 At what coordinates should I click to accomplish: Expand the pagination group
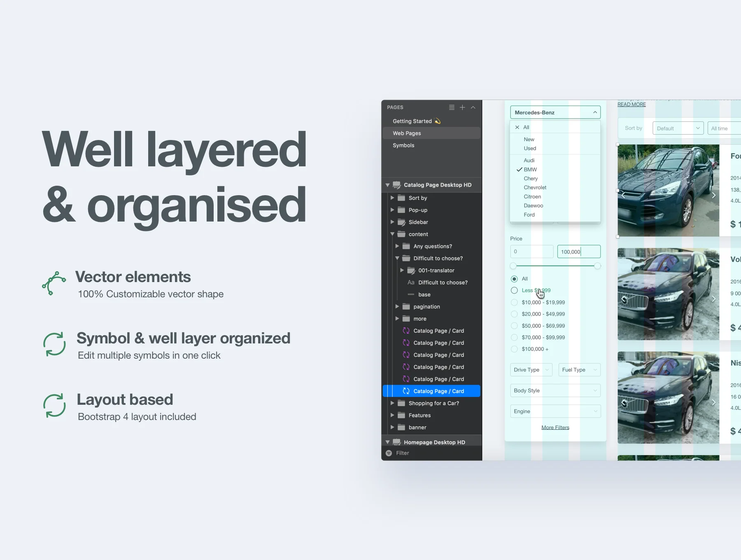click(397, 306)
